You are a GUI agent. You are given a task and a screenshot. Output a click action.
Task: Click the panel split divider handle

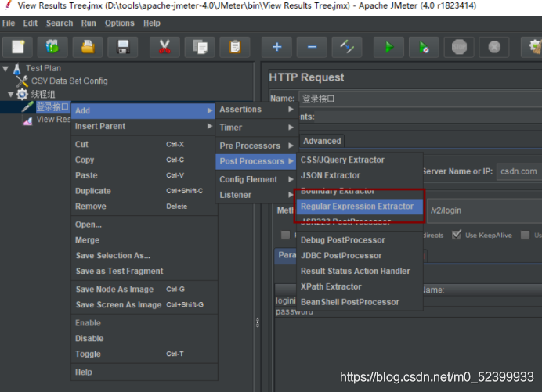[258, 322]
